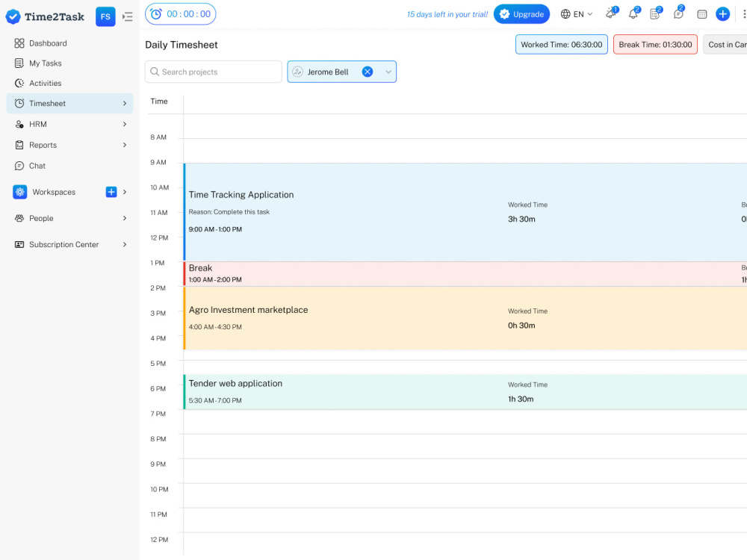747x560 pixels.
Task: Click the Daily Timesheet heading
Action: (x=182, y=45)
